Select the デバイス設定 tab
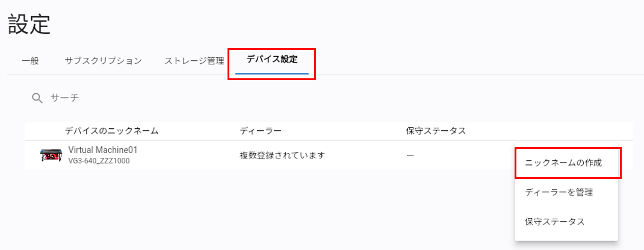644x250 pixels. (x=271, y=60)
